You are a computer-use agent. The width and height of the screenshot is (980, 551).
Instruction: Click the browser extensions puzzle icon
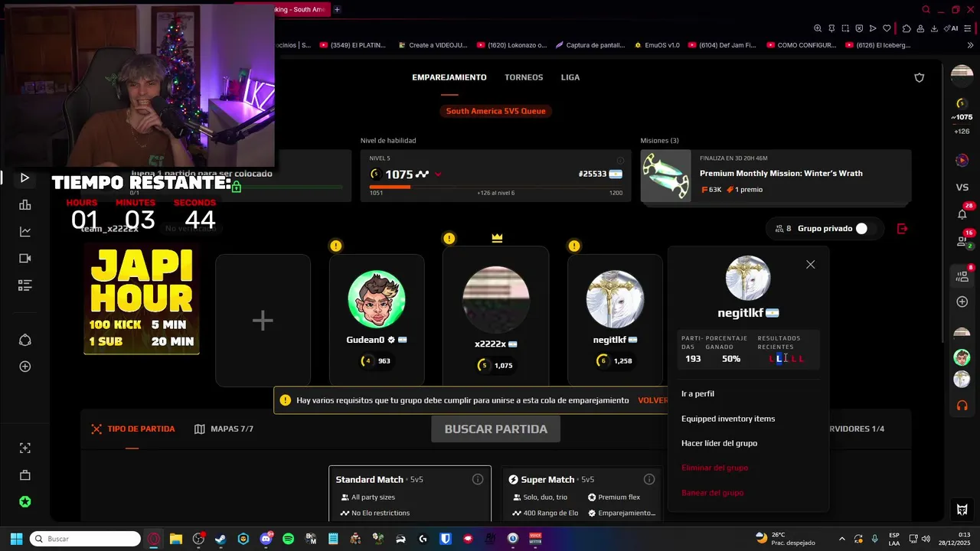pos(906,28)
